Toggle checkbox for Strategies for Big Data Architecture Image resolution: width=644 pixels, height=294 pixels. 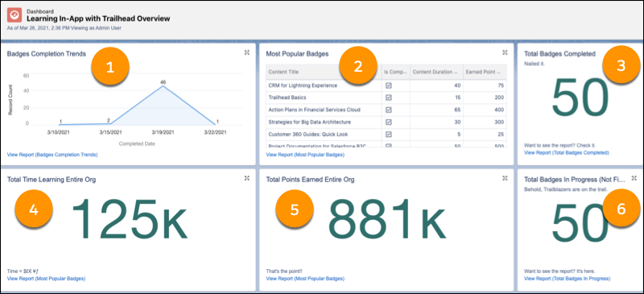(389, 122)
